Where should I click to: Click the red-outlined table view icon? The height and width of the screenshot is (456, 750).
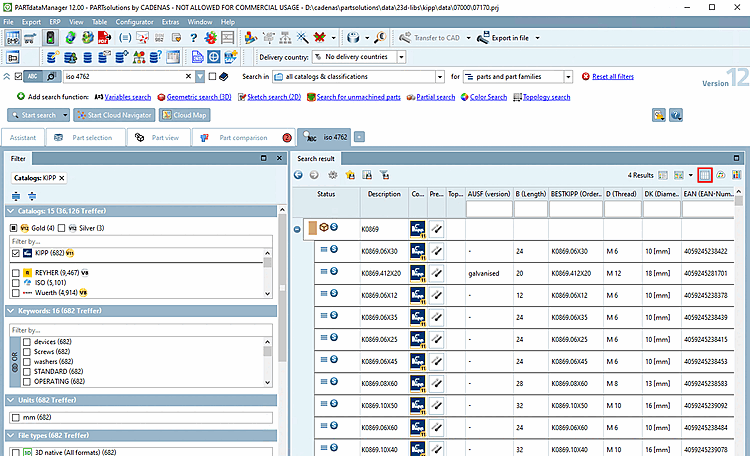click(705, 175)
